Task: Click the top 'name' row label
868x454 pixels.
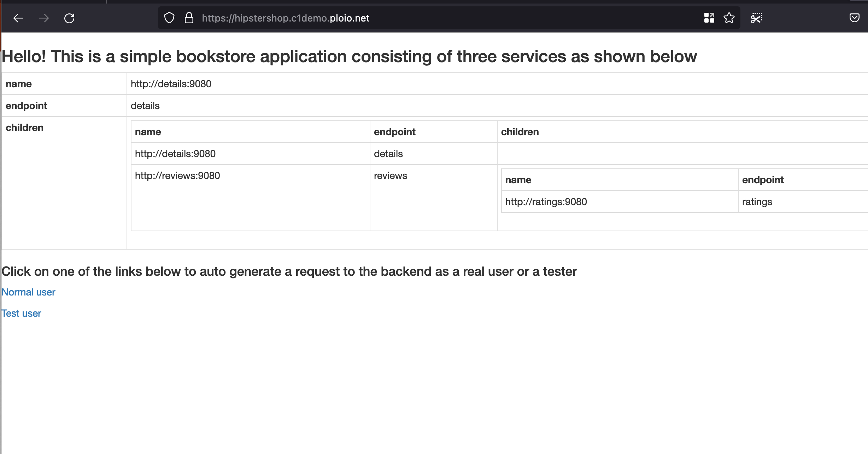Action: [19, 84]
